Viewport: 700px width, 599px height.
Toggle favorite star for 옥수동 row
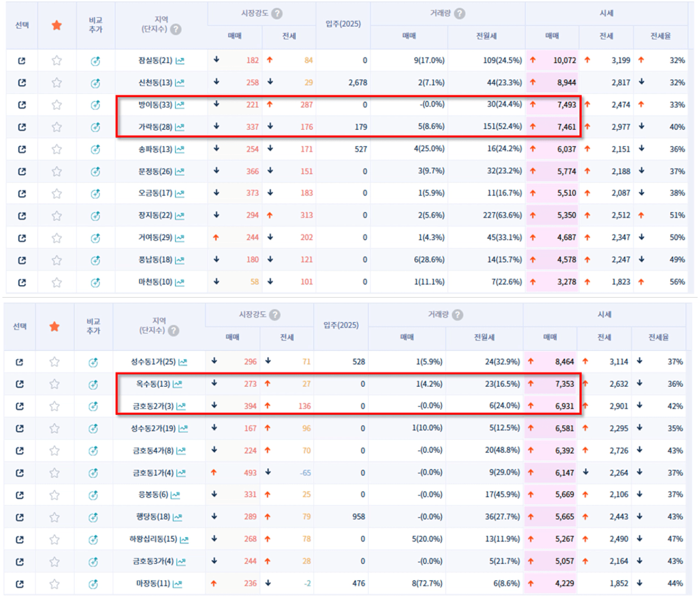(x=55, y=384)
